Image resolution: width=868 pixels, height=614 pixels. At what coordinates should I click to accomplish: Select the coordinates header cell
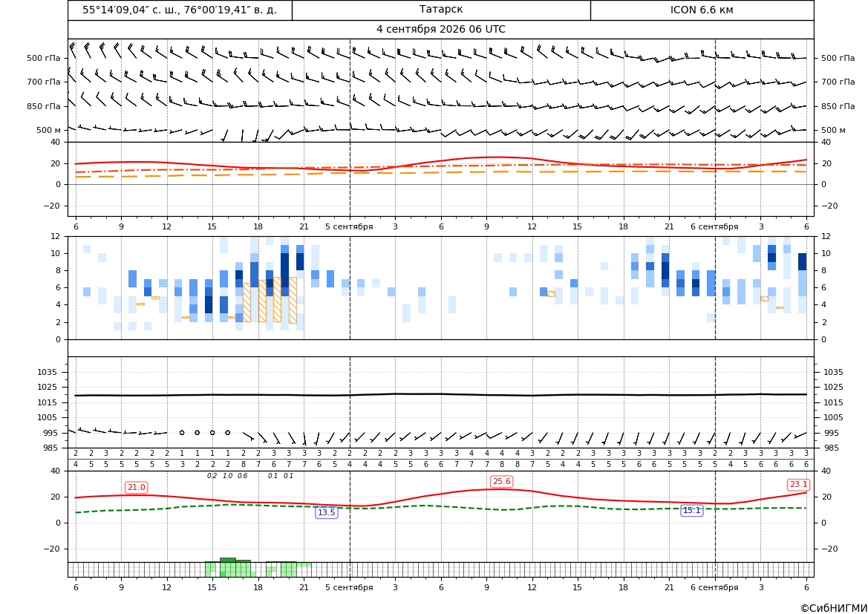coord(180,10)
